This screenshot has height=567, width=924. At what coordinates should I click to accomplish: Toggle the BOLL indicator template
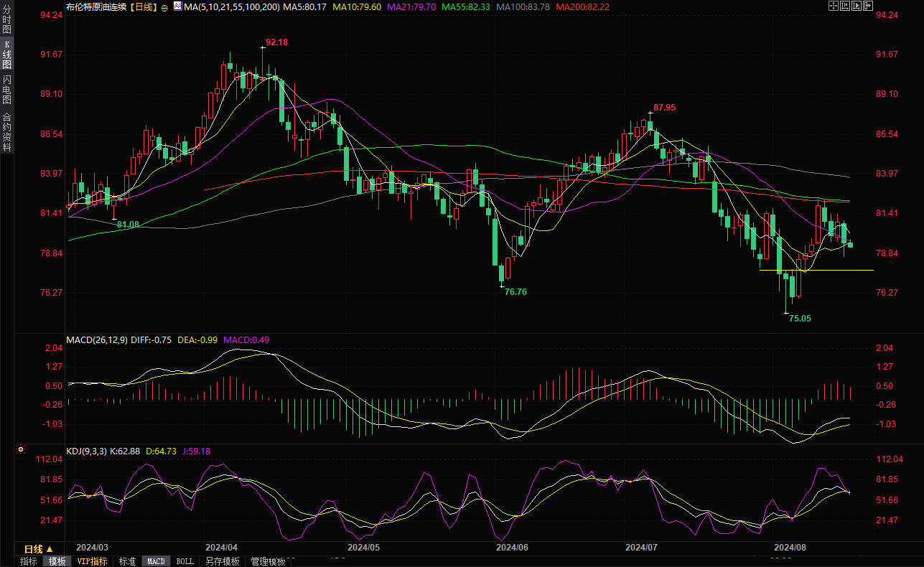pos(185,561)
